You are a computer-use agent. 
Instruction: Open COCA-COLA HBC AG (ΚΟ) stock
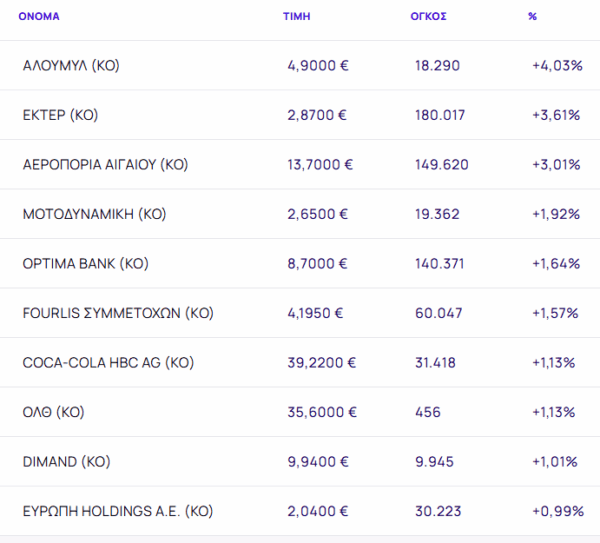[x=108, y=363]
